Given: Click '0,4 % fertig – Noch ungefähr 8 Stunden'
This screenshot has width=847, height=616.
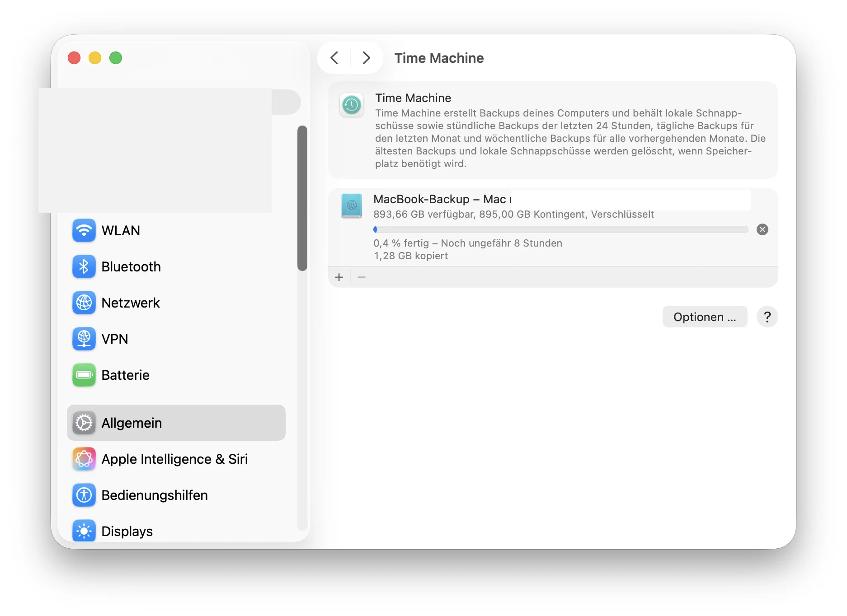Looking at the screenshot, I should tap(468, 243).
